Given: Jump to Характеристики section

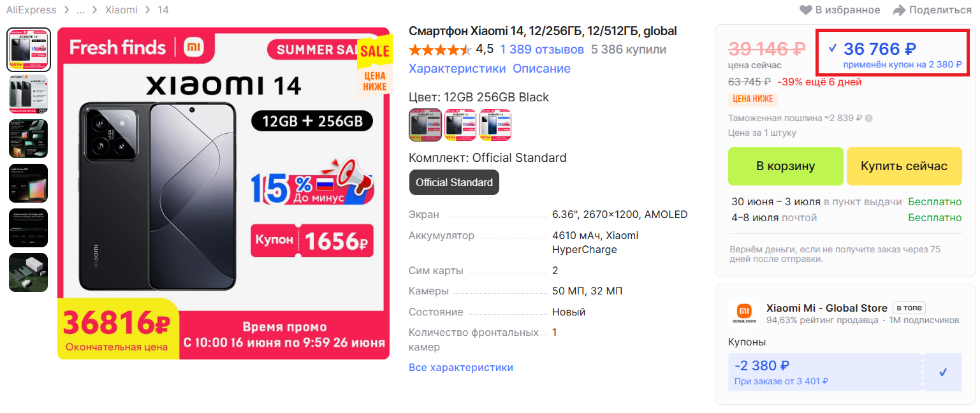Looking at the screenshot, I should [457, 68].
